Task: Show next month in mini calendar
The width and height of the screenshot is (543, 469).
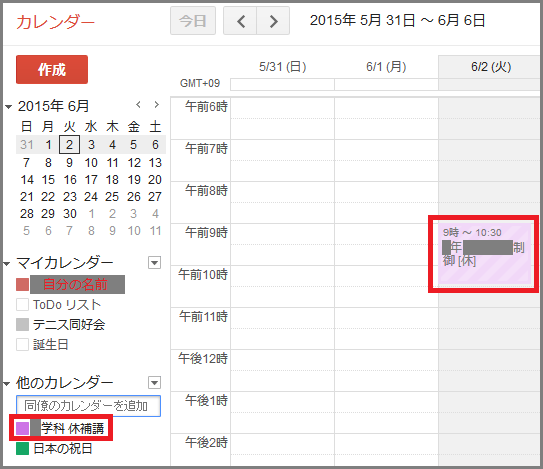Action: pos(157,104)
